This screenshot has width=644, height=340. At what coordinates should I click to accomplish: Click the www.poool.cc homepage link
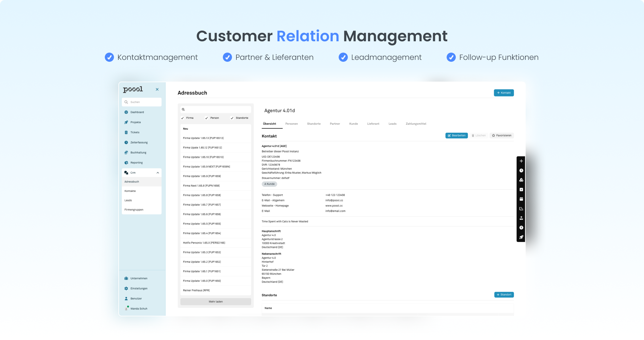[334, 206]
